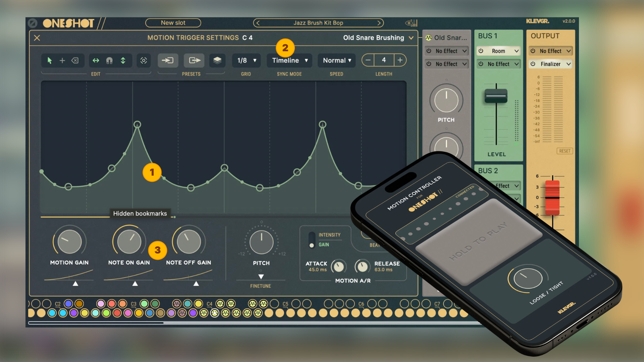Click the vertical arrows edit icon
Viewport: 644px width, 362px height.
(123, 61)
